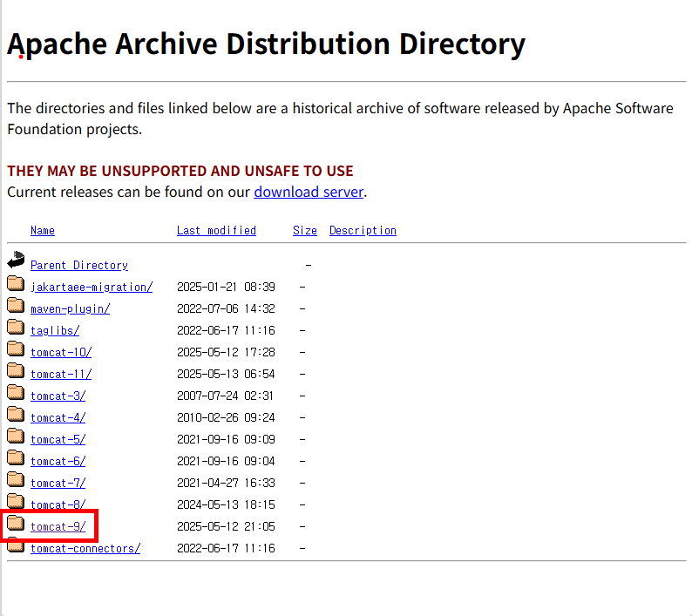Open the tomcat-4/ directory link
Screen dimensions: 692x616
(58, 418)
